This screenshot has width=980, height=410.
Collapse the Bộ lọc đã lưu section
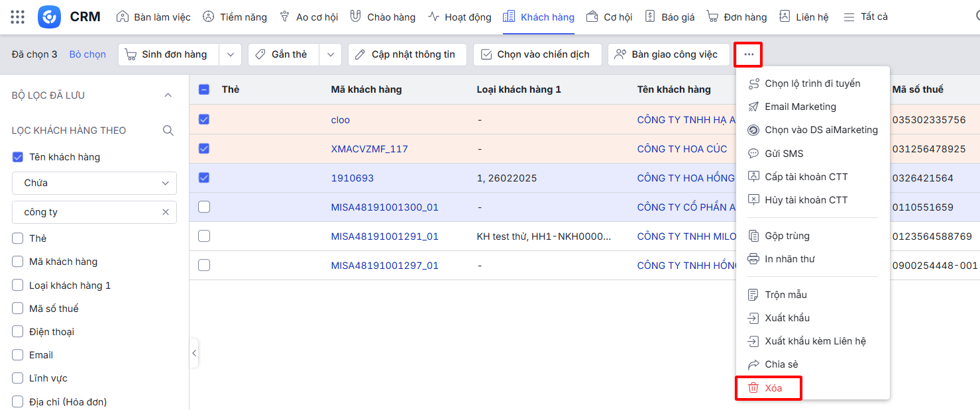168,95
